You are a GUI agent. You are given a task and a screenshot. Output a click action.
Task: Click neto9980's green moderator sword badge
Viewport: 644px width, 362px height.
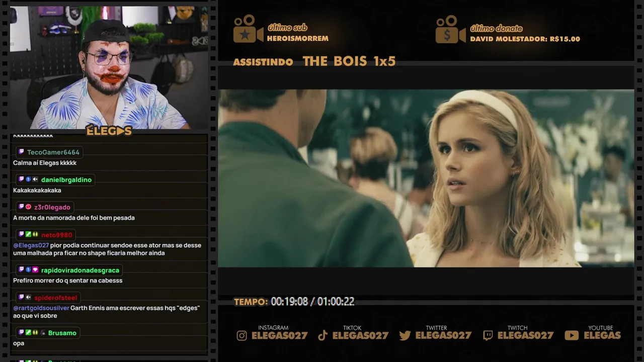(x=28, y=235)
